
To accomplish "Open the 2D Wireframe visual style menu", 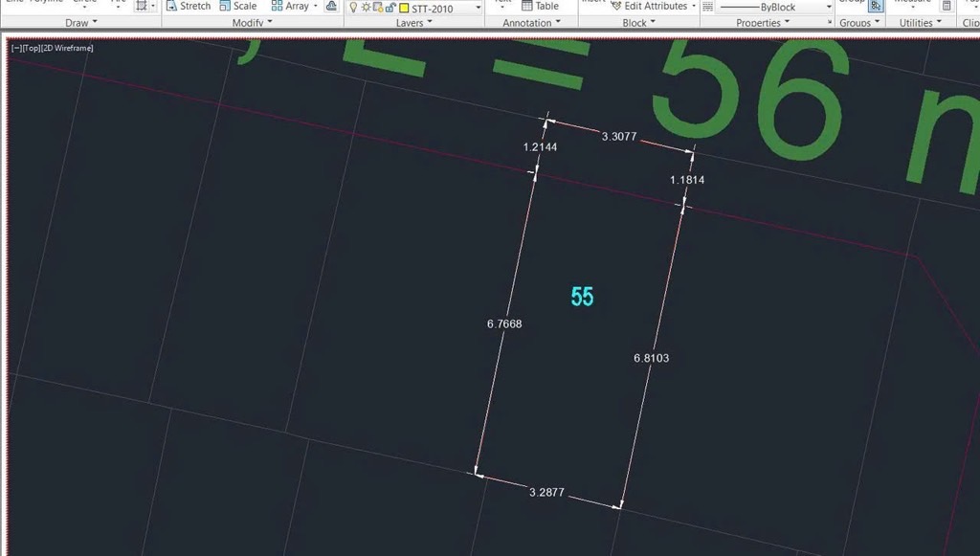I will (68, 48).
